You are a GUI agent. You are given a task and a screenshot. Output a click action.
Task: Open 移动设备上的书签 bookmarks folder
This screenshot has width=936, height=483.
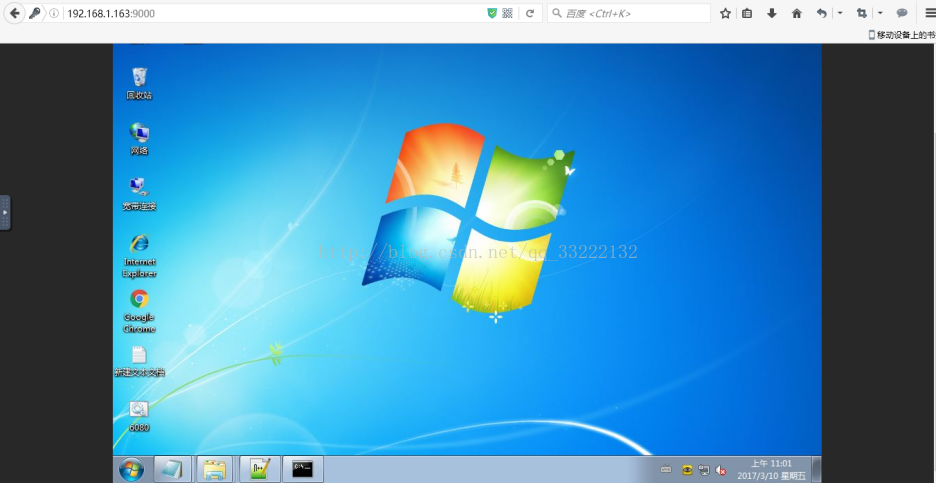pyautogui.click(x=902, y=35)
